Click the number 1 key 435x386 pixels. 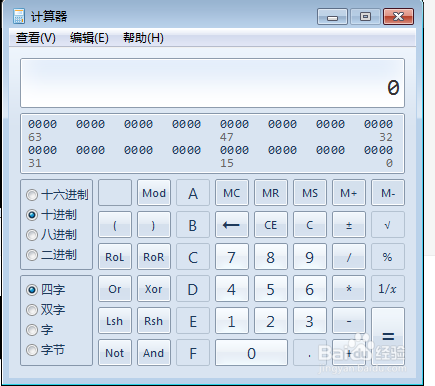[x=232, y=321]
